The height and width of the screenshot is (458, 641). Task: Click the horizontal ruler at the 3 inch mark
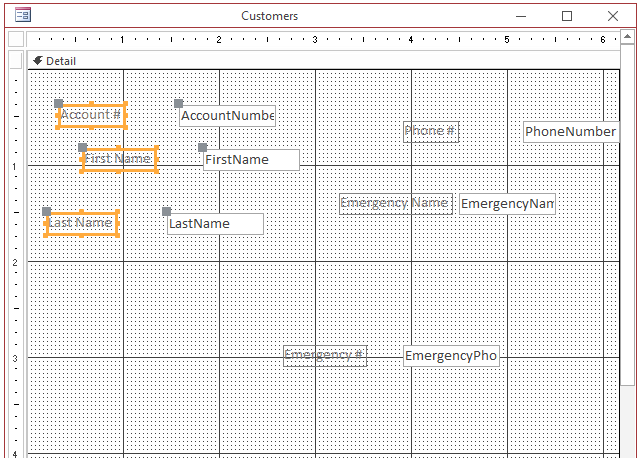coord(315,40)
